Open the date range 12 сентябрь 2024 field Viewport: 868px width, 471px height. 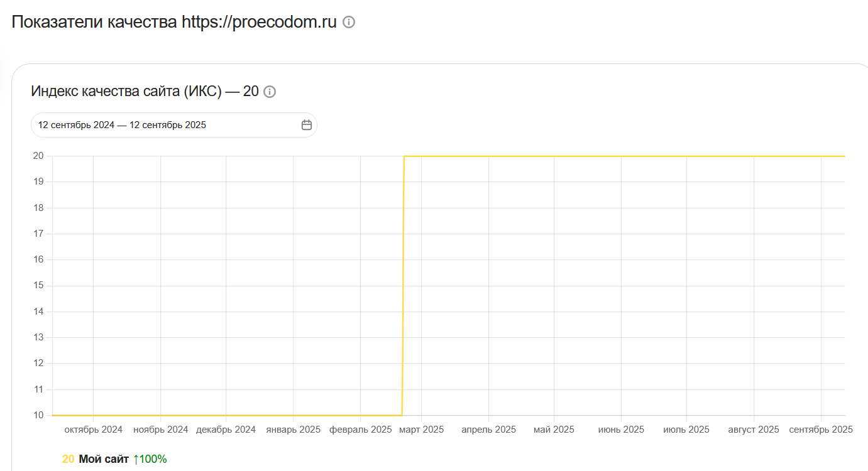(x=174, y=125)
